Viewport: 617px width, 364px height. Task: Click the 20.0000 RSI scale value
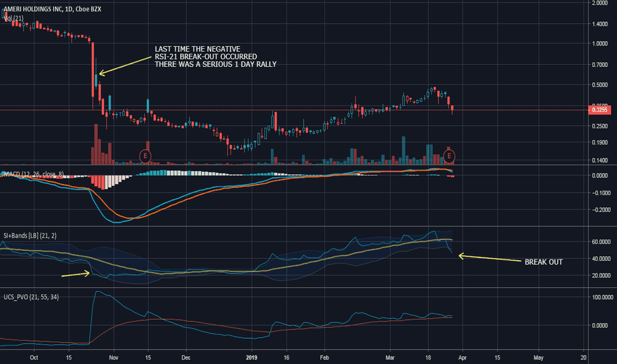coord(601,275)
